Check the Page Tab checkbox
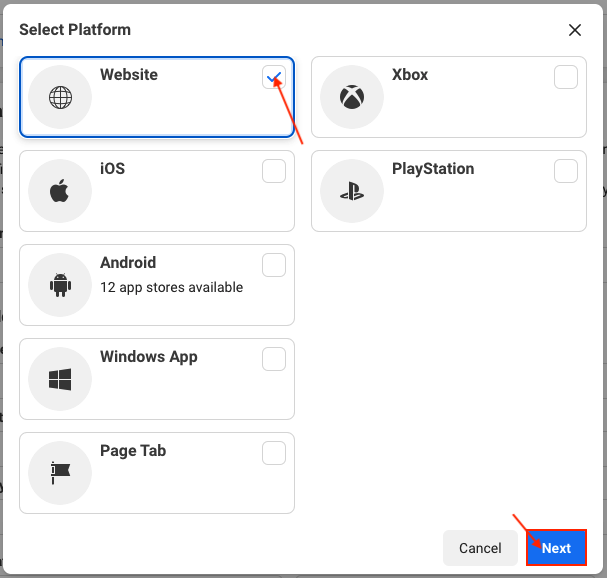 [274, 453]
